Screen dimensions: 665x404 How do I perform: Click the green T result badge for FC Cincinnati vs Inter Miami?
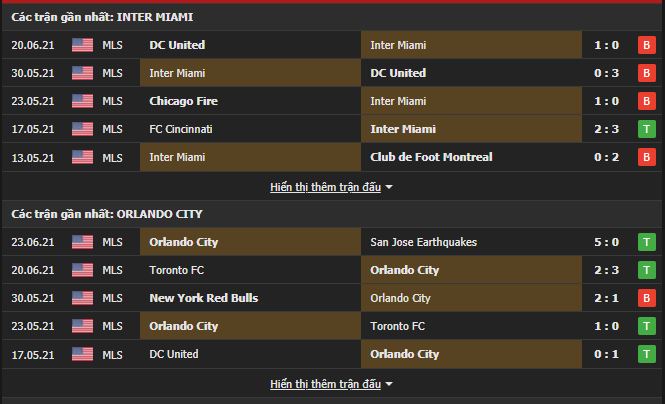[647, 129]
